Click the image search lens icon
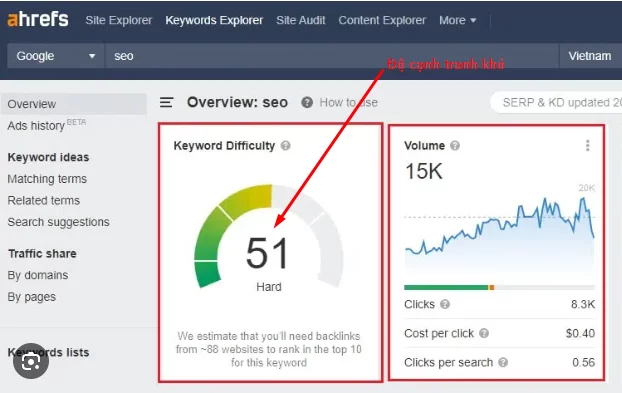Viewport: 622px width, 393px height. pyautogui.click(x=31, y=361)
